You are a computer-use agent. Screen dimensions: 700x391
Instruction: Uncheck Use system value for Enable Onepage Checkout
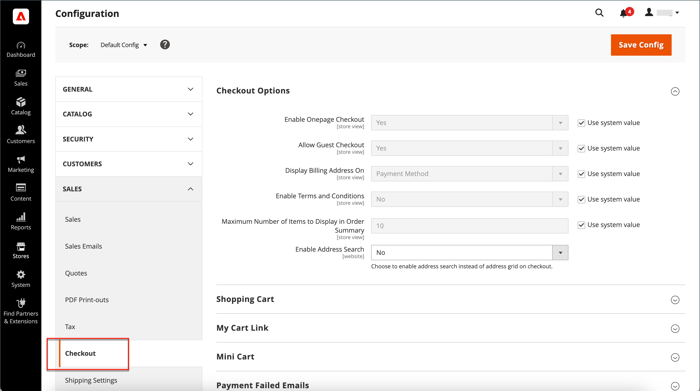pyautogui.click(x=581, y=123)
